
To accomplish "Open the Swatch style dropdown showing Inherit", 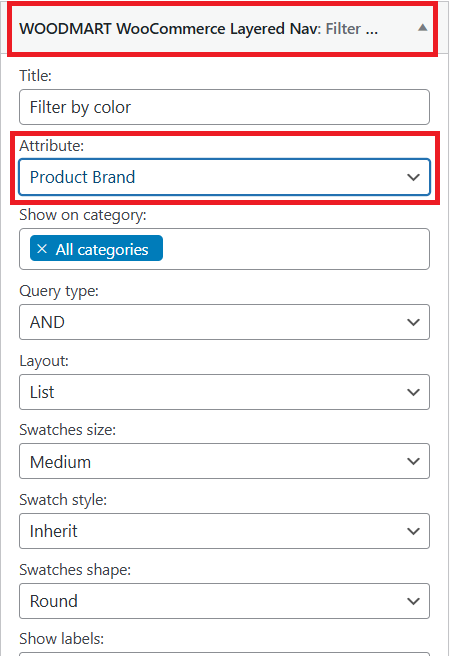I will click(x=224, y=531).
